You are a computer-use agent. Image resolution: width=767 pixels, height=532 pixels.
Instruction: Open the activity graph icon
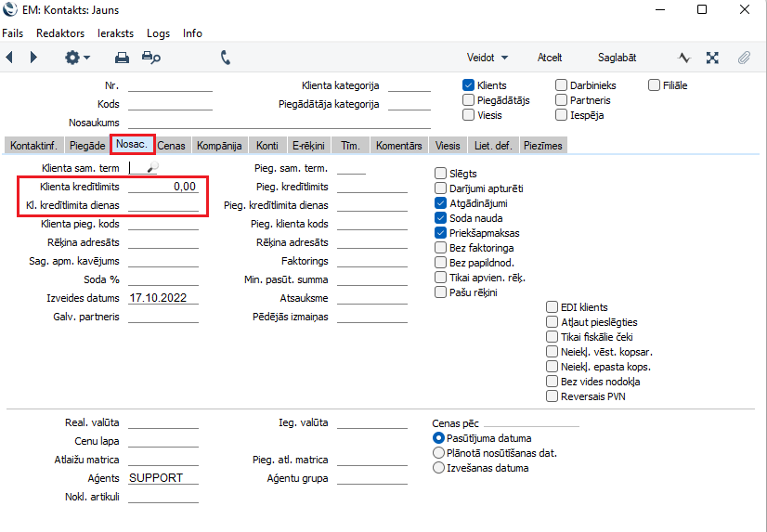click(x=684, y=58)
